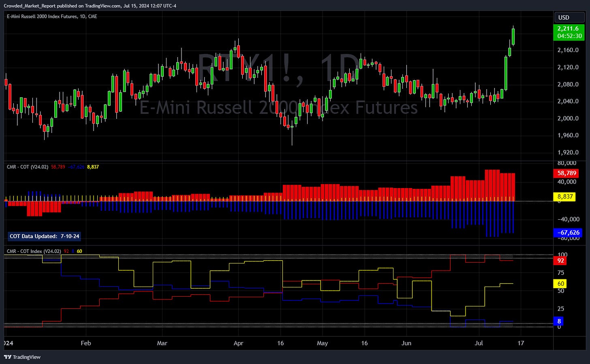Click the 25 level on COT Index scale
Viewport: 590px width, 364px height.
point(561,309)
